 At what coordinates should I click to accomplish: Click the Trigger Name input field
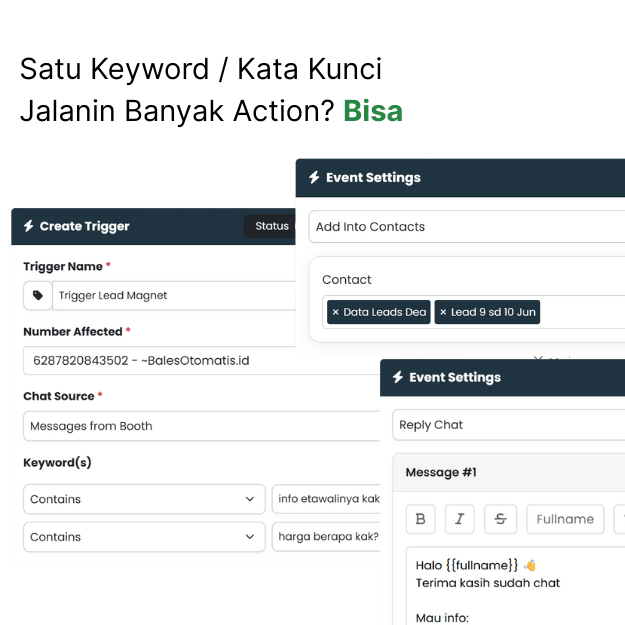(x=175, y=296)
